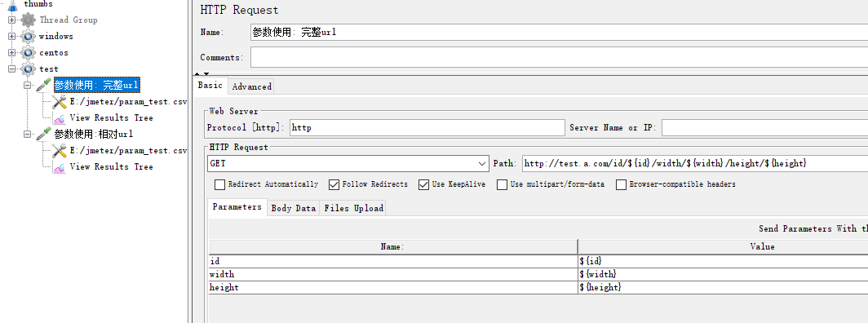Collapse the 参数使用: 完整url node
The width and height of the screenshot is (868, 323).
point(28,86)
